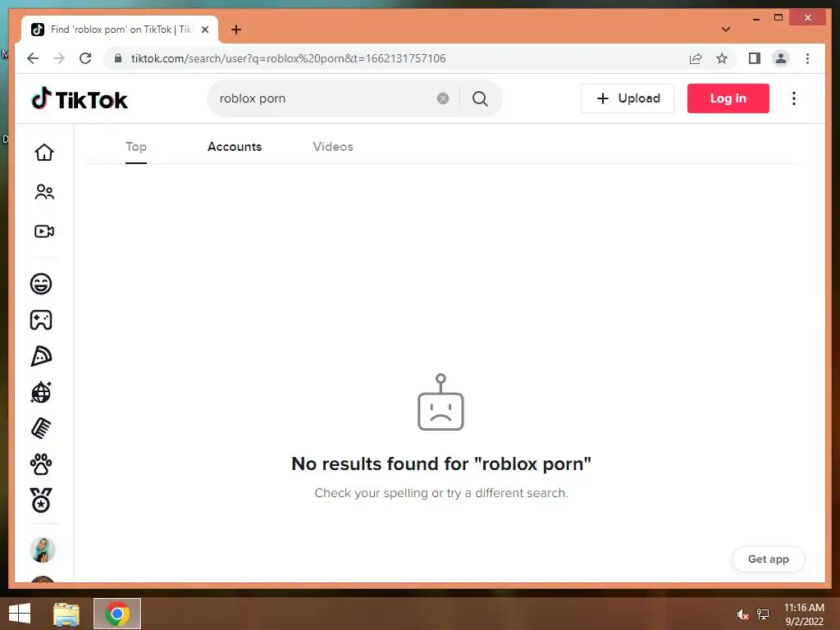Image resolution: width=840 pixels, height=630 pixels.
Task: Click the Chrome taskbar icon
Action: pos(117,614)
